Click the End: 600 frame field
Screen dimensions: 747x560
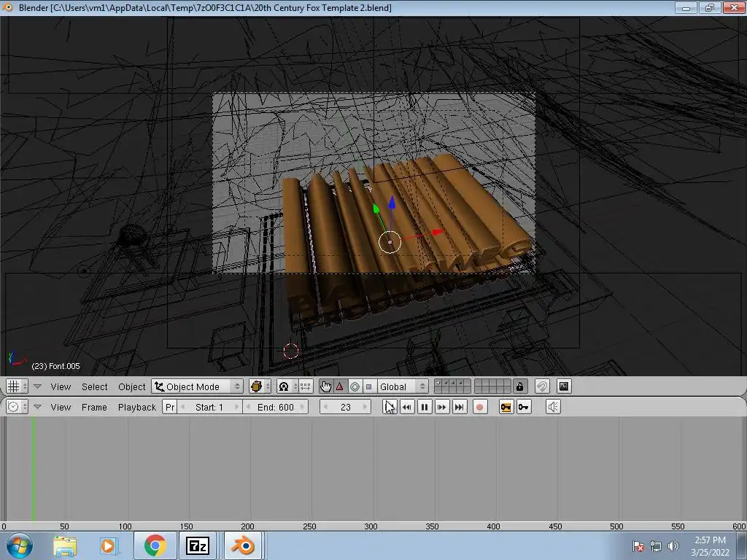[x=275, y=407]
